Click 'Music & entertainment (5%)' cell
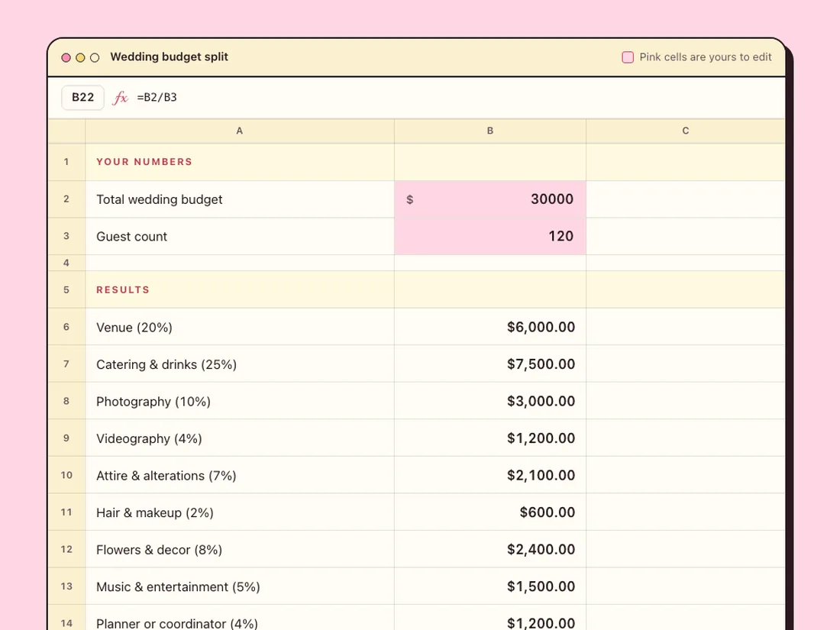 tap(240, 586)
